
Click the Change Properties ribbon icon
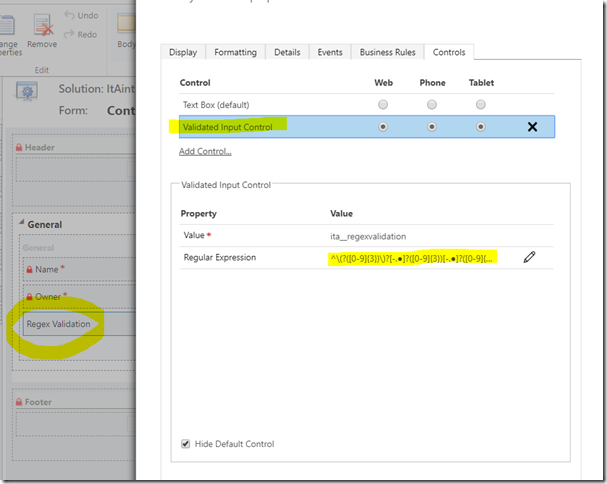coord(8,26)
